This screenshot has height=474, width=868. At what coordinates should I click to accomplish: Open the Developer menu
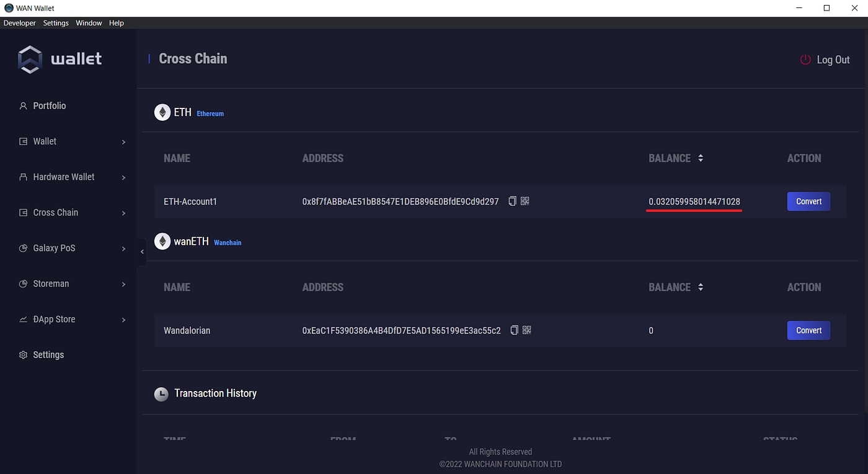click(20, 23)
